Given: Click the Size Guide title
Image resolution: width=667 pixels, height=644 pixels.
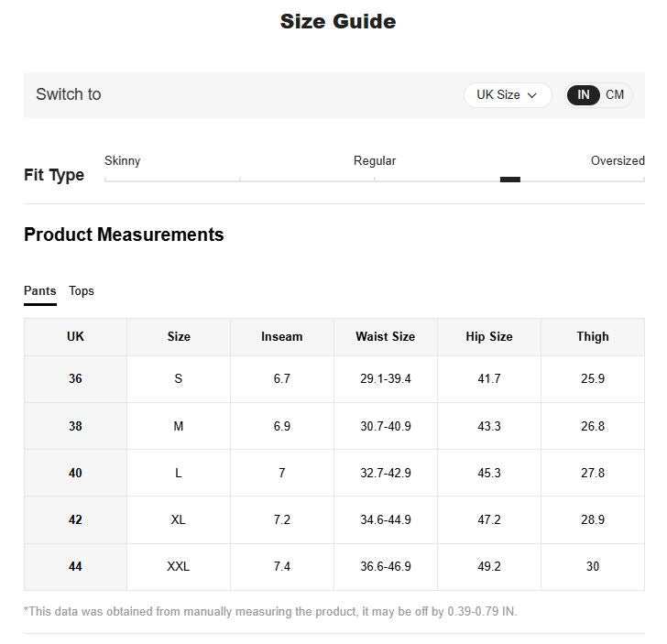Looking at the screenshot, I should tap(338, 21).
